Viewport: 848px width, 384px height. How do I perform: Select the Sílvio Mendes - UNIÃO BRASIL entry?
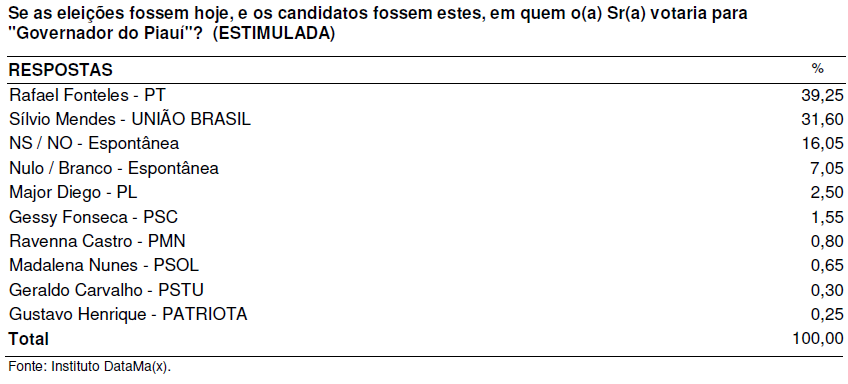pyautogui.click(x=130, y=120)
